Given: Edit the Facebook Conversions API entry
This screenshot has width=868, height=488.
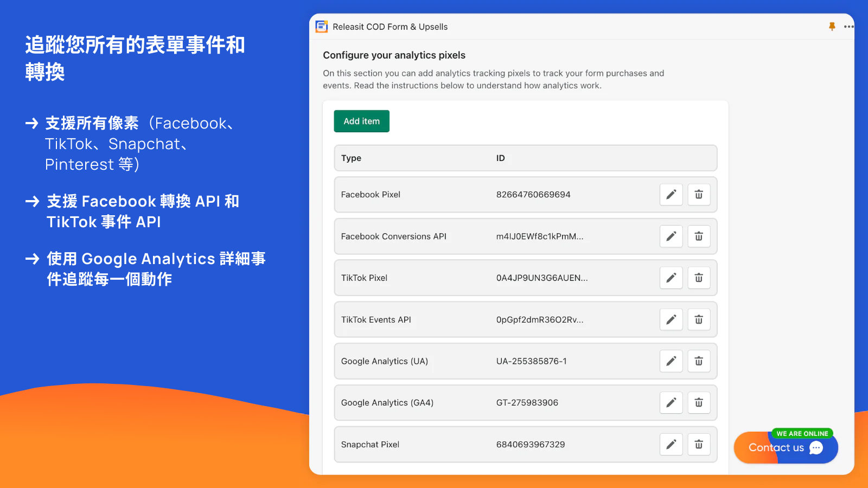Looking at the screenshot, I should coord(671,236).
